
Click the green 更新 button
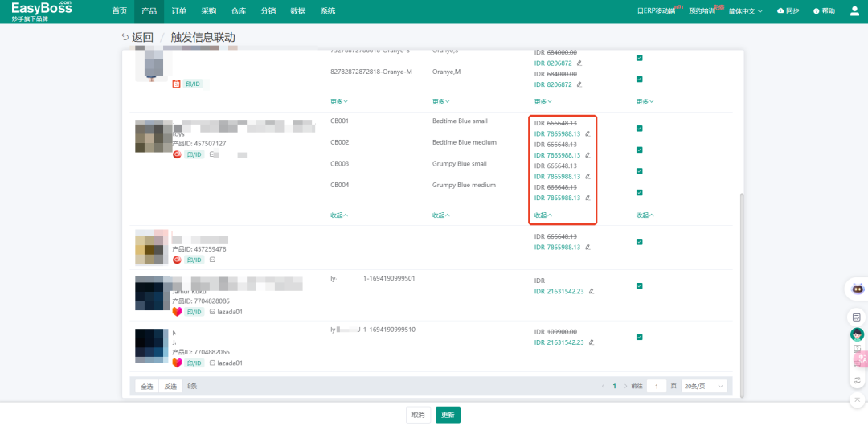[x=448, y=415]
